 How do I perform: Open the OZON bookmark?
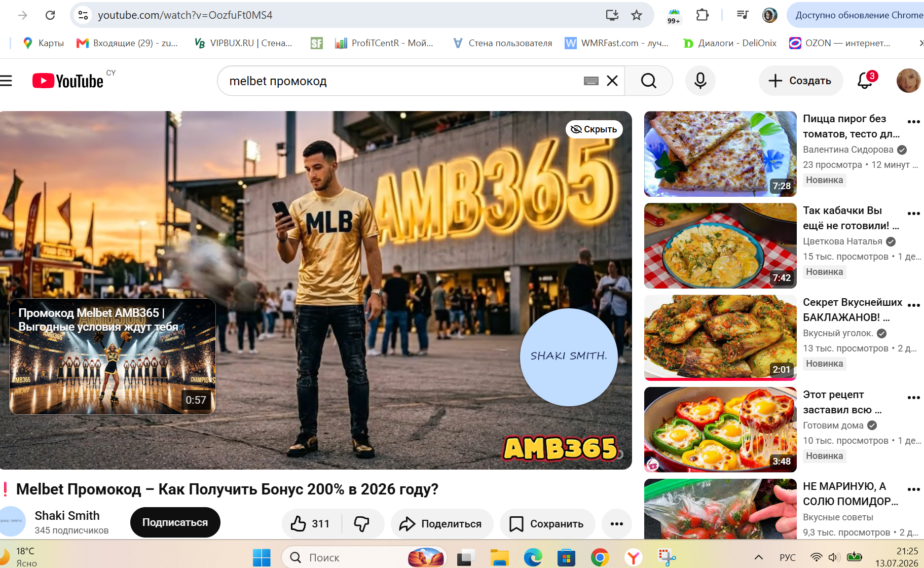coord(840,43)
